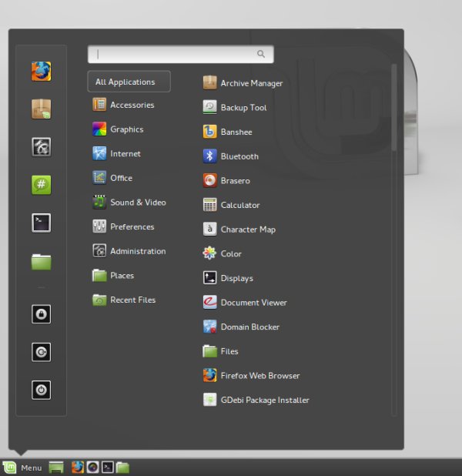
Task: Open Software Manager in favorites sidebar
Action: pyautogui.click(x=41, y=109)
